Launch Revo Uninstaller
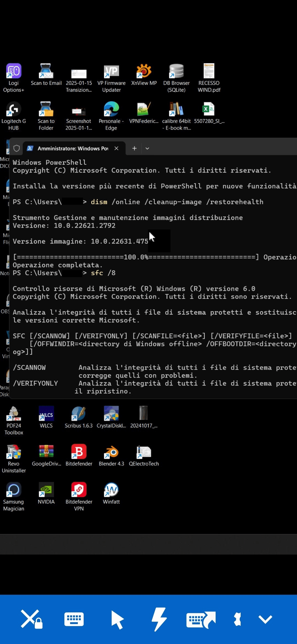 pos(13,459)
